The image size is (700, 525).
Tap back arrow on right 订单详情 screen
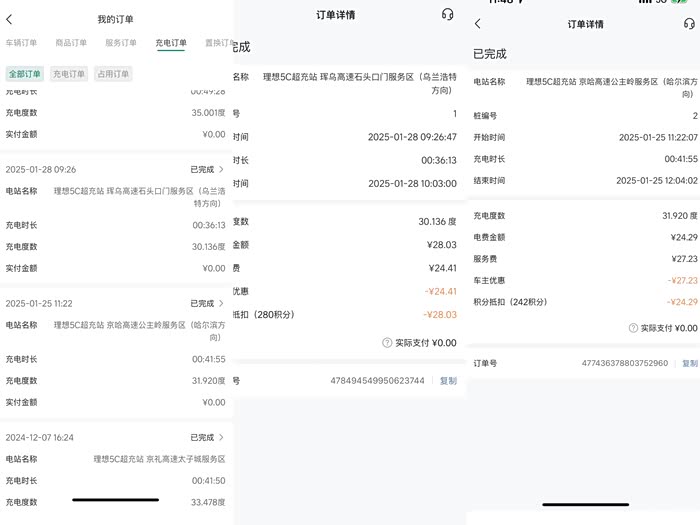tap(478, 24)
